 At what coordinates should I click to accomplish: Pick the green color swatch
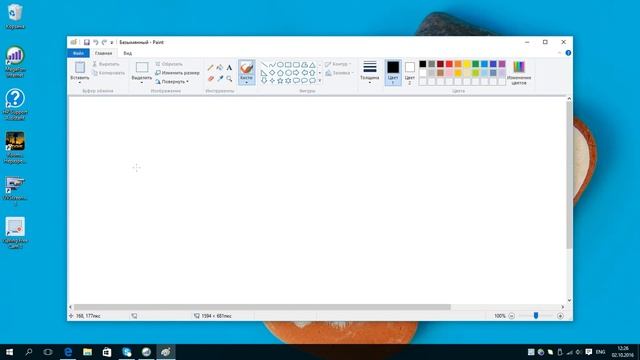(x=476, y=64)
